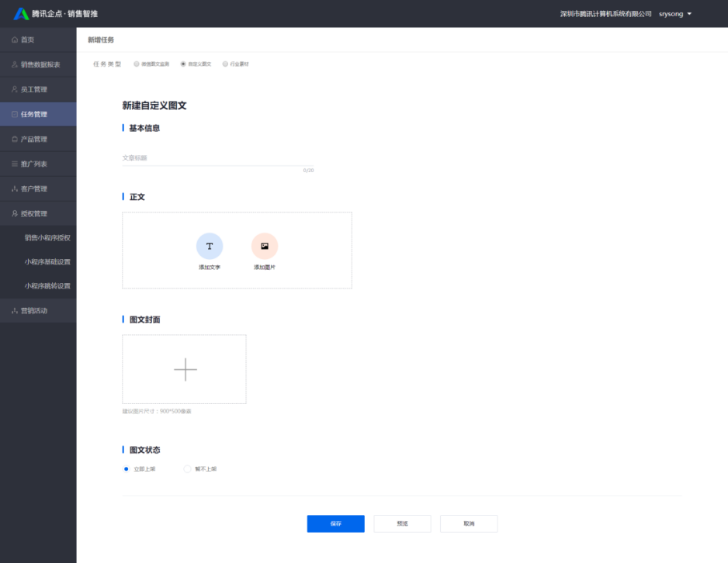Viewport: 728px width, 563px height.
Task: Click the 取消 button
Action: (x=469, y=523)
